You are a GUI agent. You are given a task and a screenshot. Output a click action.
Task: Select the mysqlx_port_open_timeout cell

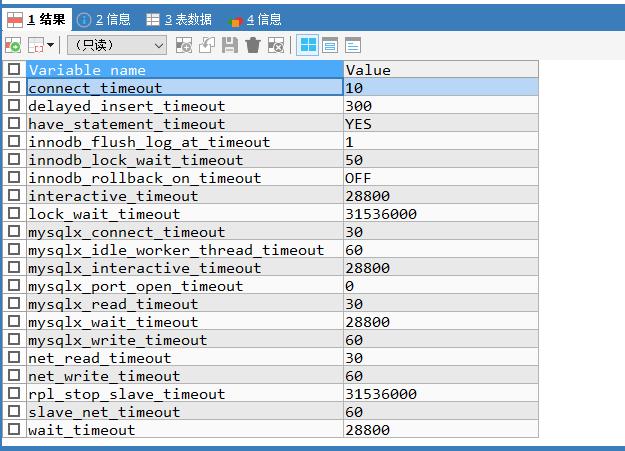(x=185, y=286)
